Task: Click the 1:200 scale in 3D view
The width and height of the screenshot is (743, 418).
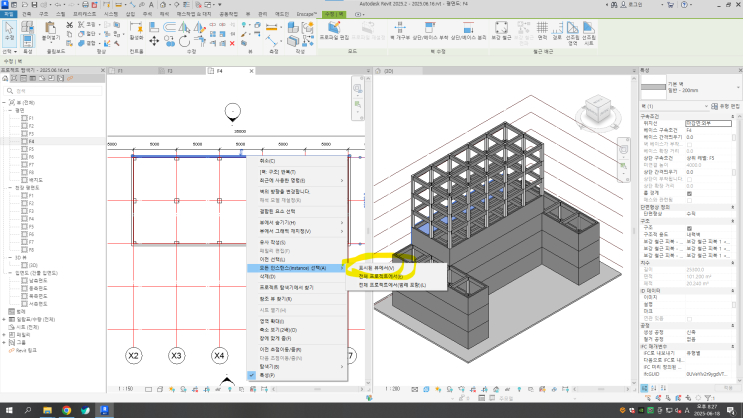Action: 392,389
